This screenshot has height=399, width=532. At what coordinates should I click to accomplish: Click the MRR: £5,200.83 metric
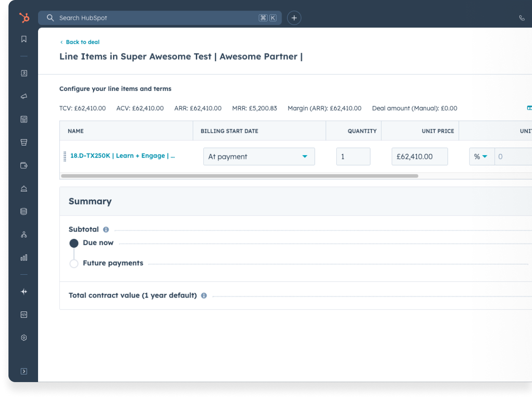pyautogui.click(x=255, y=108)
